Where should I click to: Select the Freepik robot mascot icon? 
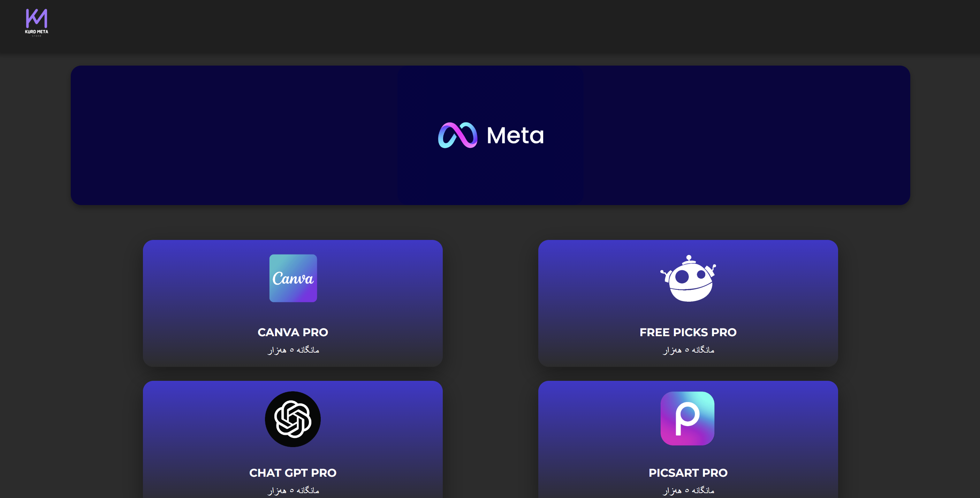point(688,278)
